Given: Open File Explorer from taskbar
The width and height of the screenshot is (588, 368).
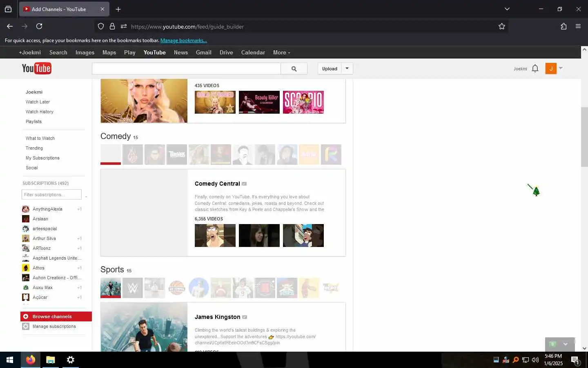Looking at the screenshot, I should (x=50, y=360).
